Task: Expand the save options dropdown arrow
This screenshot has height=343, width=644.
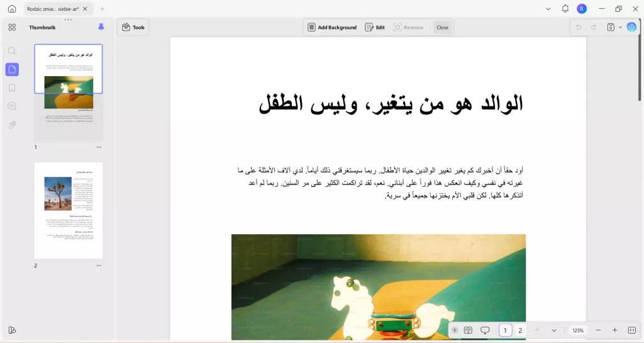Action: (x=620, y=27)
